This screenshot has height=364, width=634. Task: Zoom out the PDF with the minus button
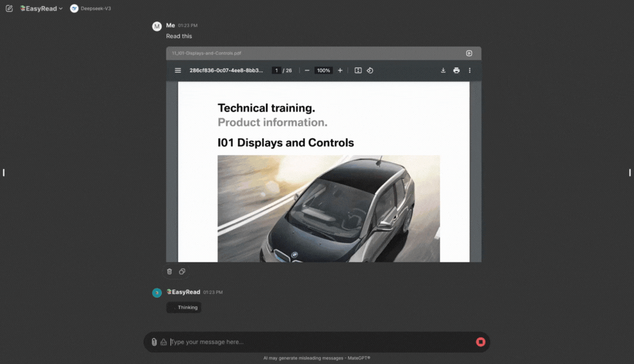[307, 70]
